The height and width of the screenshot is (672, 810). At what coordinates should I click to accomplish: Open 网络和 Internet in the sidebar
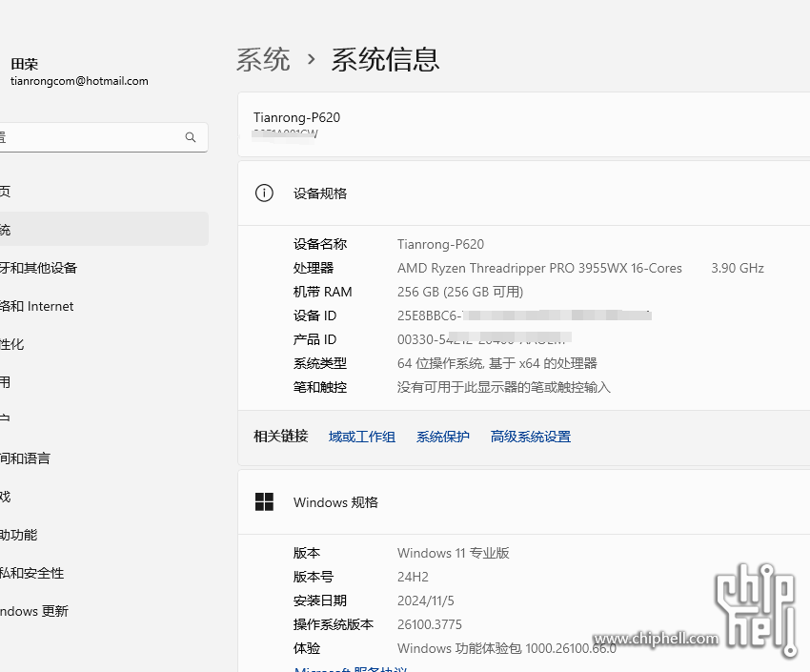click(36, 306)
